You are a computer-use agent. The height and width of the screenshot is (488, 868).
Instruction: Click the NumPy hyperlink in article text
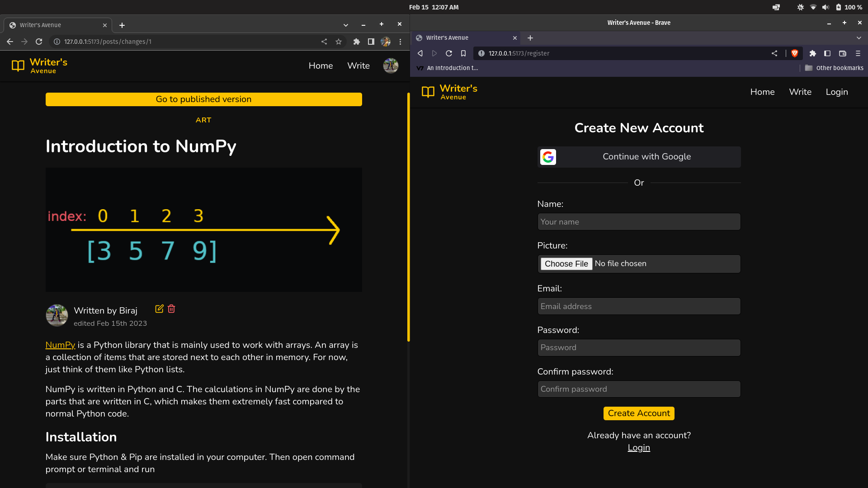point(60,345)
